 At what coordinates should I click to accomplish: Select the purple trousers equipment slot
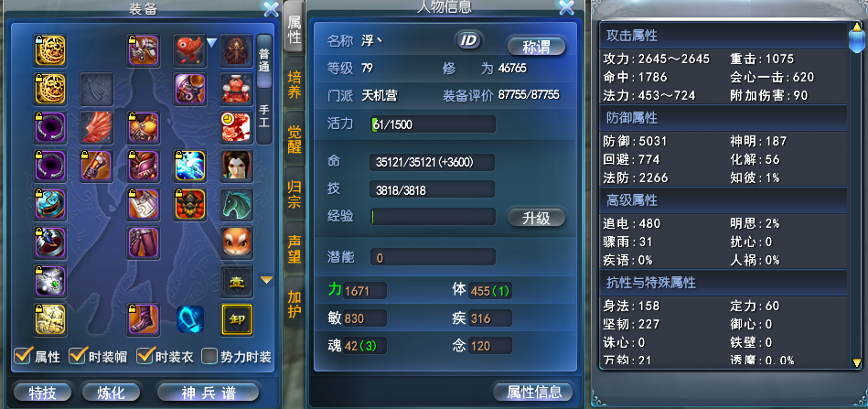[144, 242]
